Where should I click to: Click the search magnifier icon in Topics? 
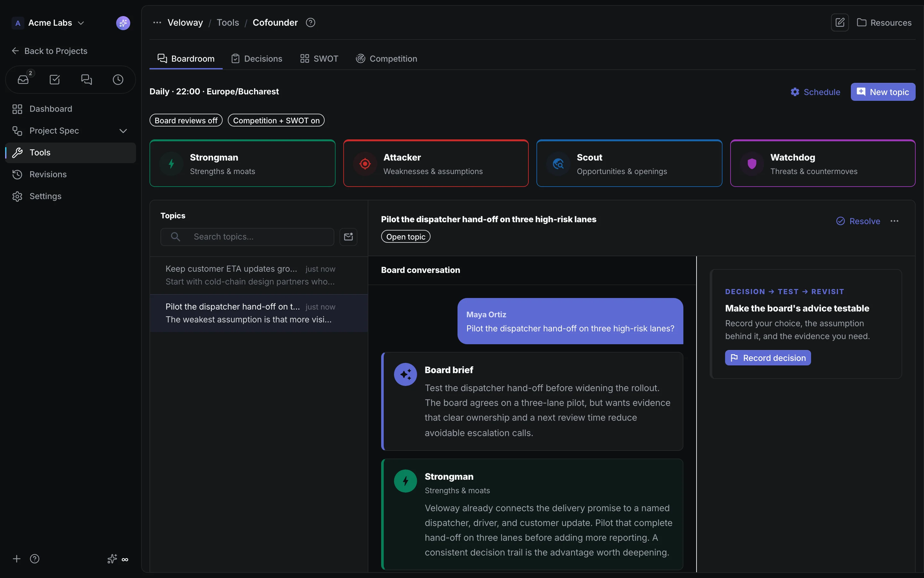tap(175, 237)
